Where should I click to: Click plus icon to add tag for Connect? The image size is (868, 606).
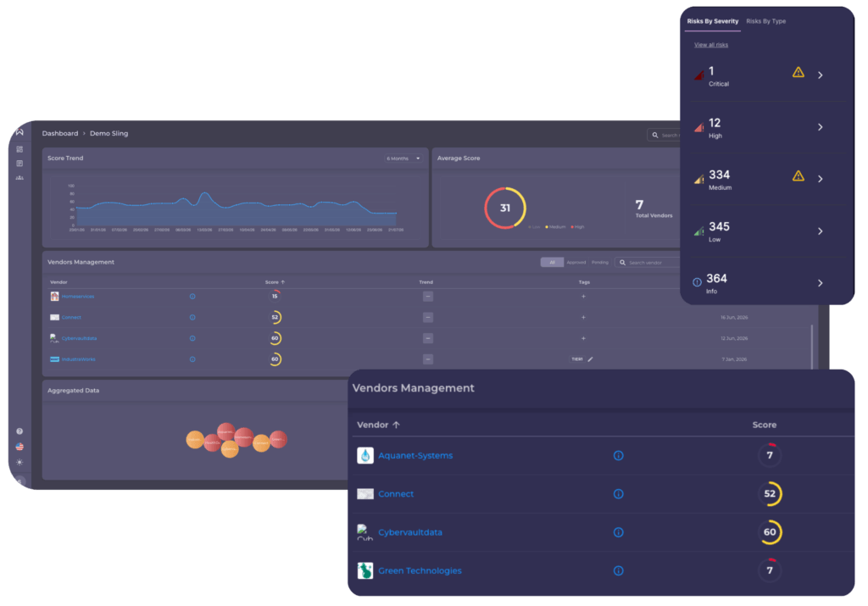583,317
